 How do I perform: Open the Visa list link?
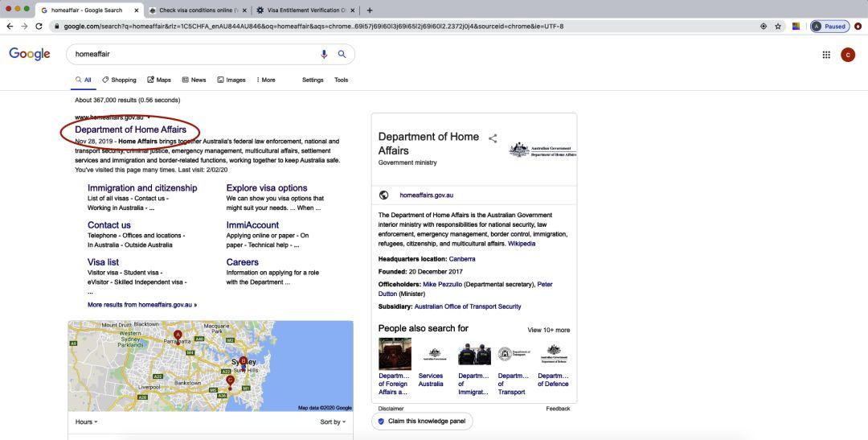(x=103, y=262)
